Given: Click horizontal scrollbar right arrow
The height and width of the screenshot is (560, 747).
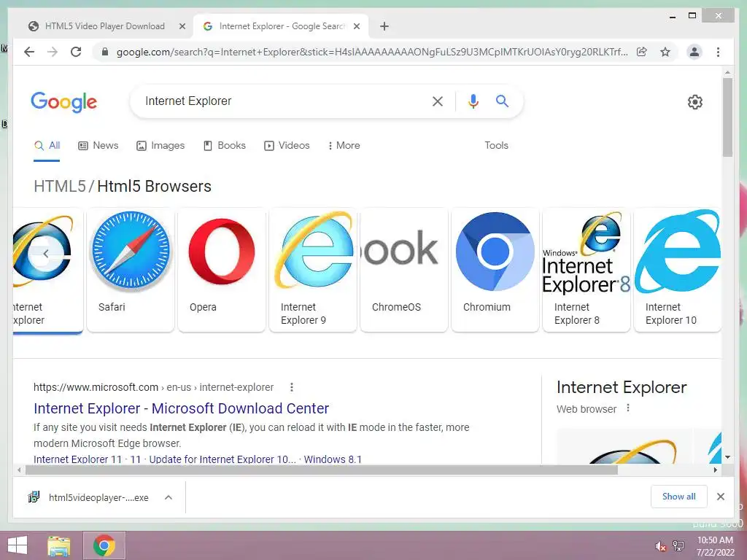Looking at the screenshot, I should [x=715, y=470].
